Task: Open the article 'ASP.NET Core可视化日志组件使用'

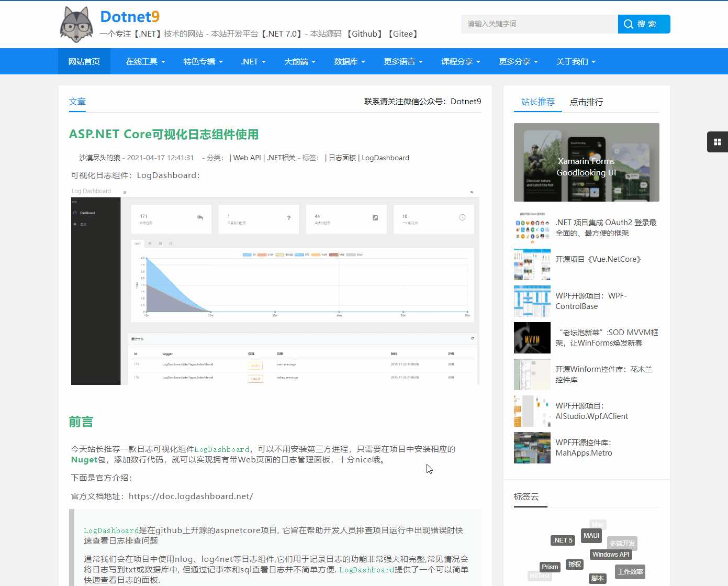Action: (x=163, y=135)
